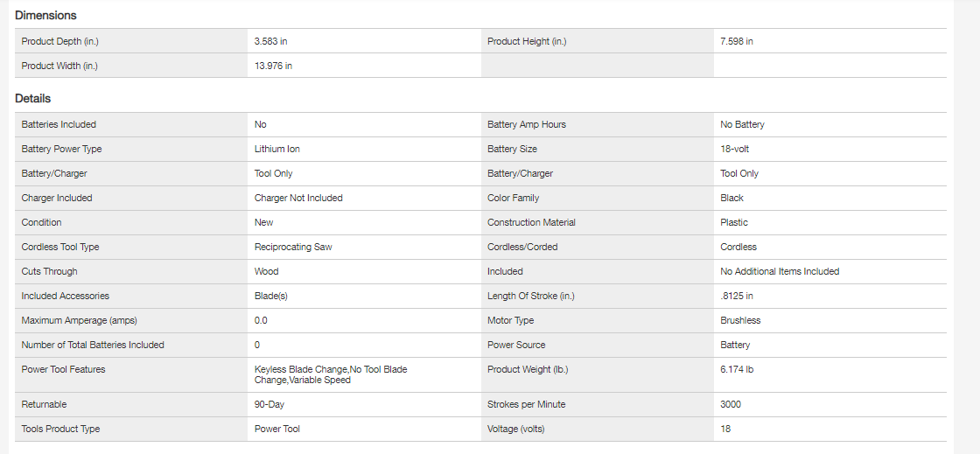Select the Reciprocating Saw value
The image size is (980, 454).
point(293,247)
